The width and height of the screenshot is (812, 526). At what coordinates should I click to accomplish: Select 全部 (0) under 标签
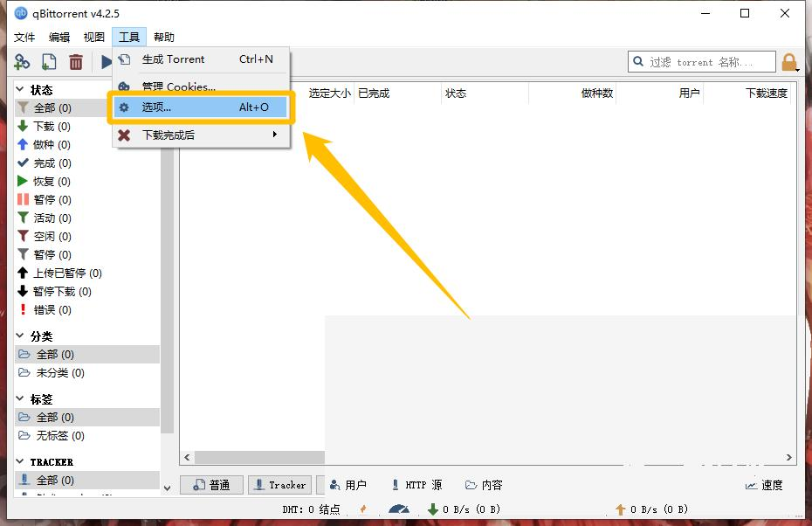87,417
